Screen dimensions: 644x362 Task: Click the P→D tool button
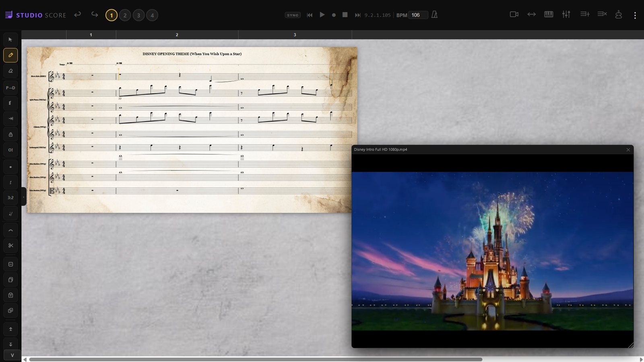pyautogui.click(x=10, y=87)
